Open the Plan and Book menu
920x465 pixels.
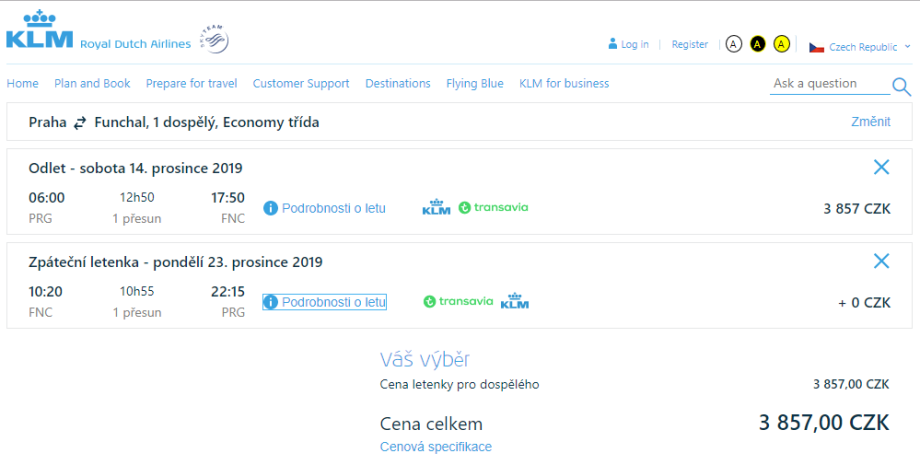[92, 84]
